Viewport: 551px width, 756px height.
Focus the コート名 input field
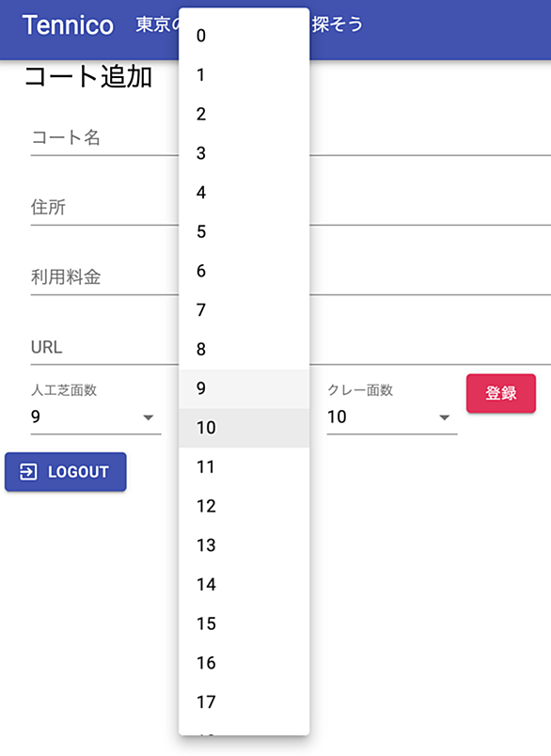pos(291,138)
